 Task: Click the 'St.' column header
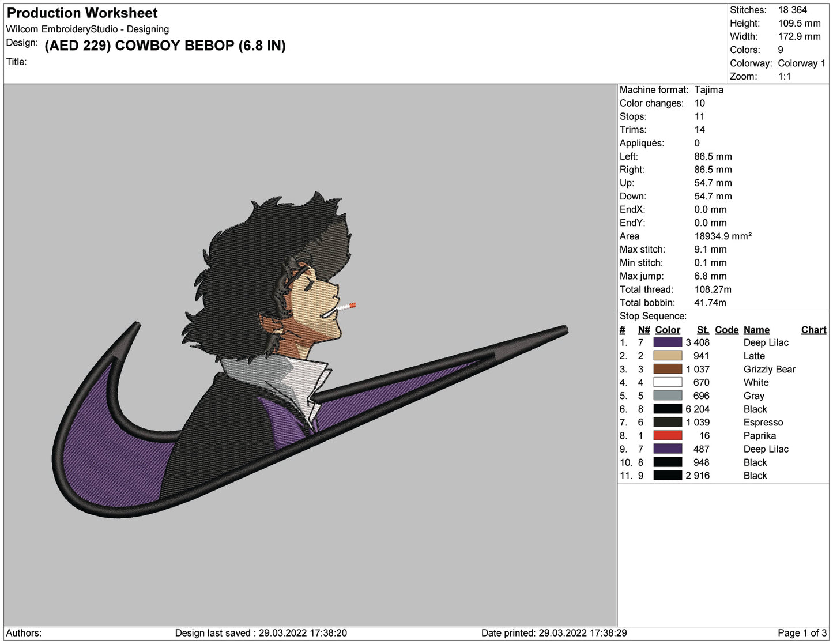[x=703, y=330]
